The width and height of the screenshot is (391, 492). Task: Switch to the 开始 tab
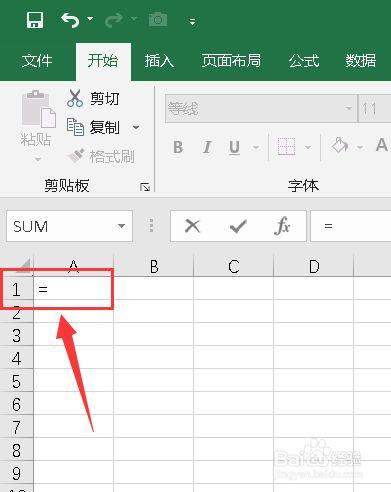[103, 61]
